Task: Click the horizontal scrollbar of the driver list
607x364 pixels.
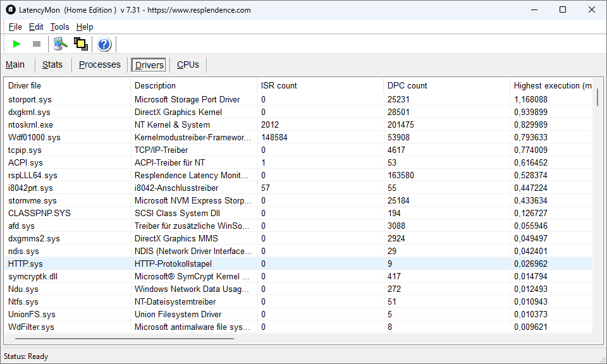Action: coord(120,339)
